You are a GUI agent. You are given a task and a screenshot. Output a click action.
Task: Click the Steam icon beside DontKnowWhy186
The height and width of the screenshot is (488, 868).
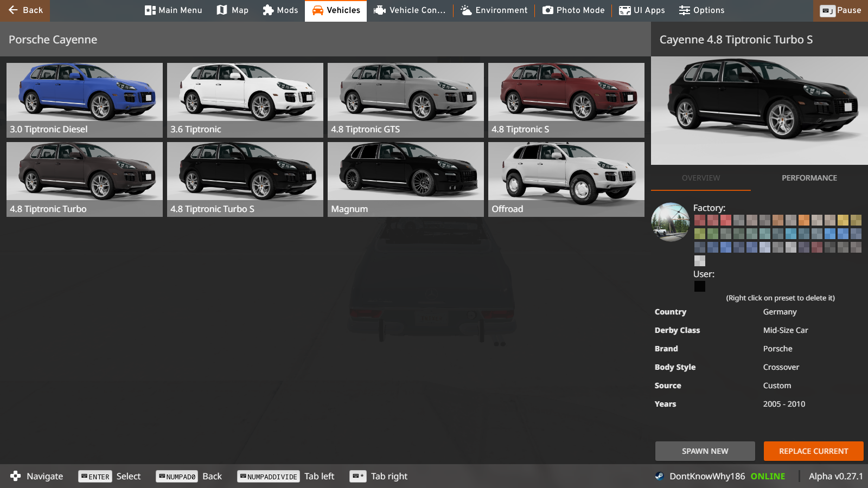click(x=659, y=476)
